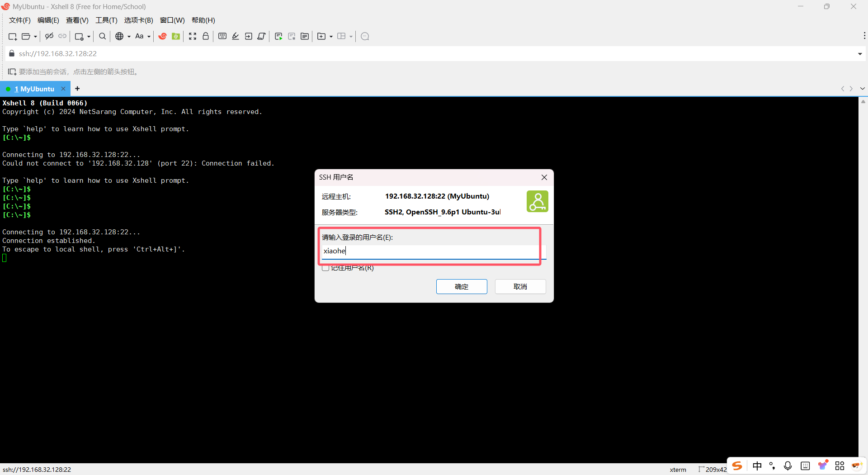868x475 pixels.
Task: Launch Xftp with the green icon
Action: [176, 36]
